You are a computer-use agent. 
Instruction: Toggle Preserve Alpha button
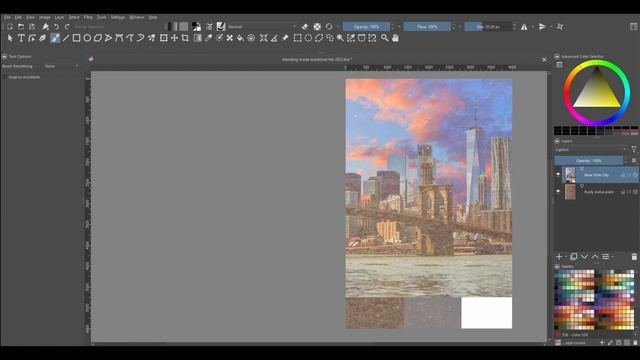(x=317, y=27)
